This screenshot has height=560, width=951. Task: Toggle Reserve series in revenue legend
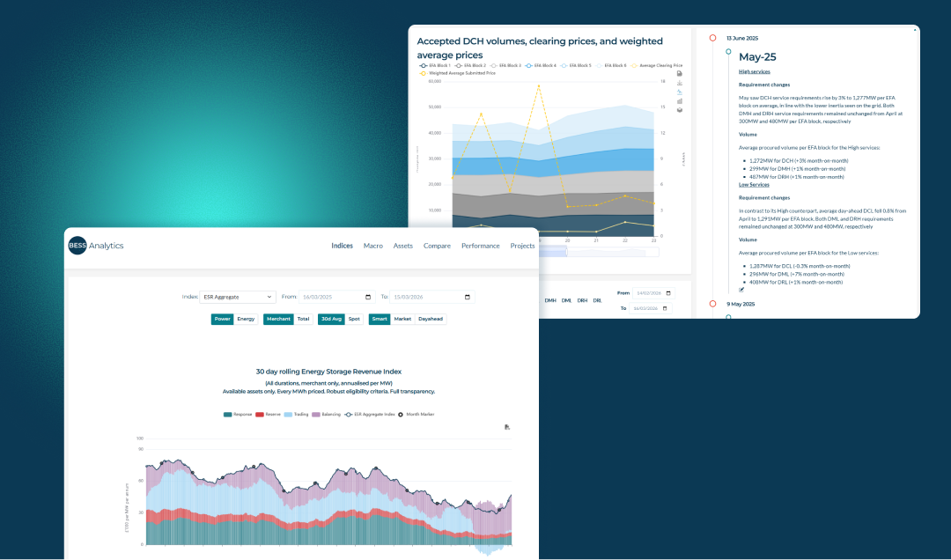268,415
